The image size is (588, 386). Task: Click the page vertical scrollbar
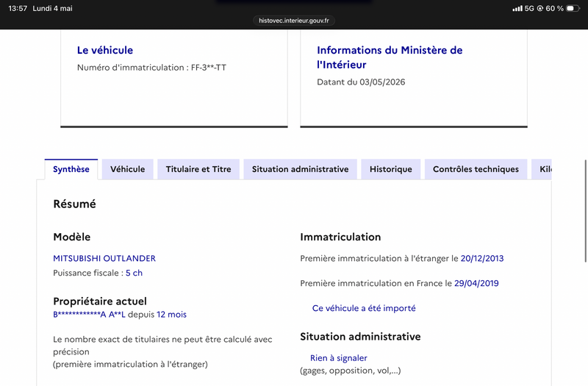click(x=585, y=211)
